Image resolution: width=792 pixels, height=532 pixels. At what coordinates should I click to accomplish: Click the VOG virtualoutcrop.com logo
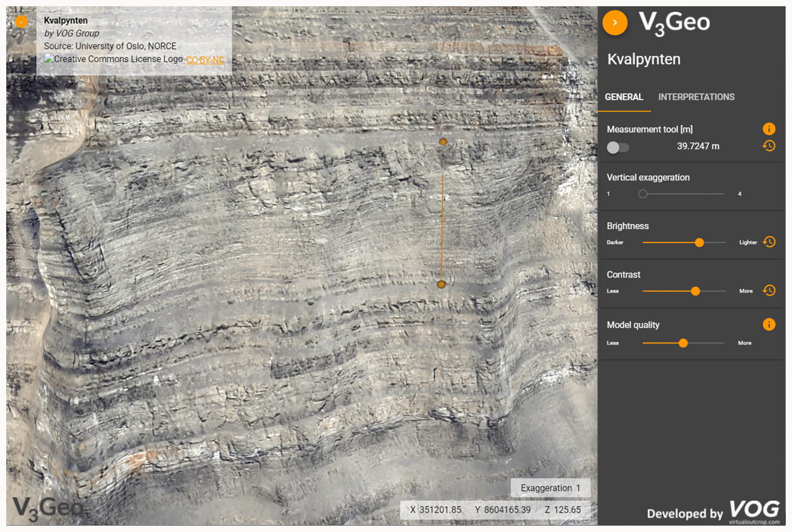coord(754,512)
